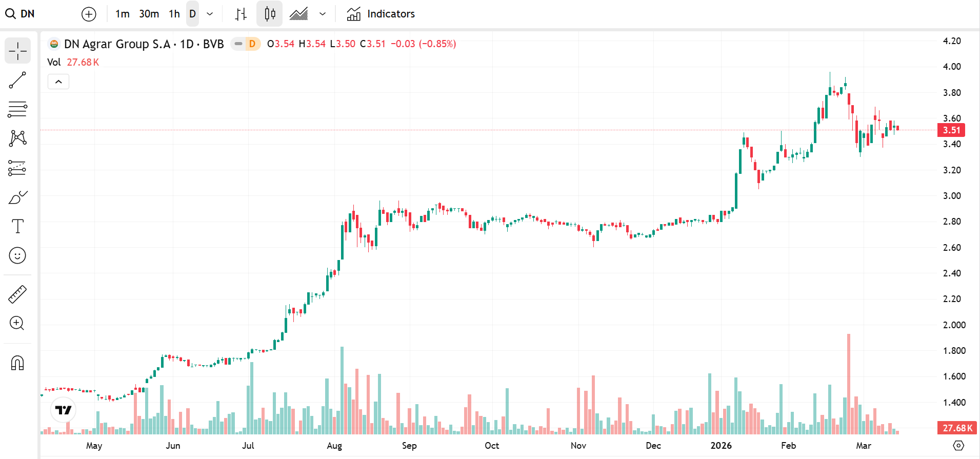
Task: Open the chart style dropdown chevron
Action: (323, 14)
